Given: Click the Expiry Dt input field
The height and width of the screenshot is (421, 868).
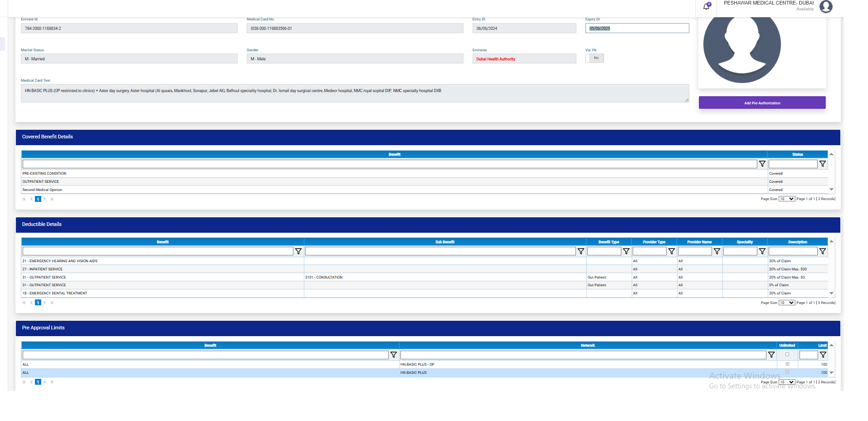Looking at the screenshot, I should click(x=637, y=28).
